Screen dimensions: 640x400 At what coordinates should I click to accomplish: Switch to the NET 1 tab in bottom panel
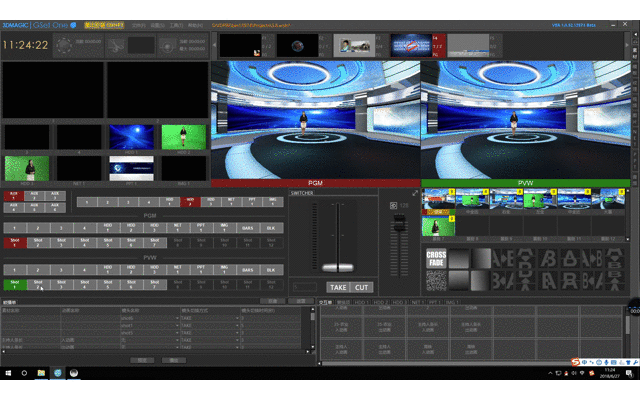(418, 302)
